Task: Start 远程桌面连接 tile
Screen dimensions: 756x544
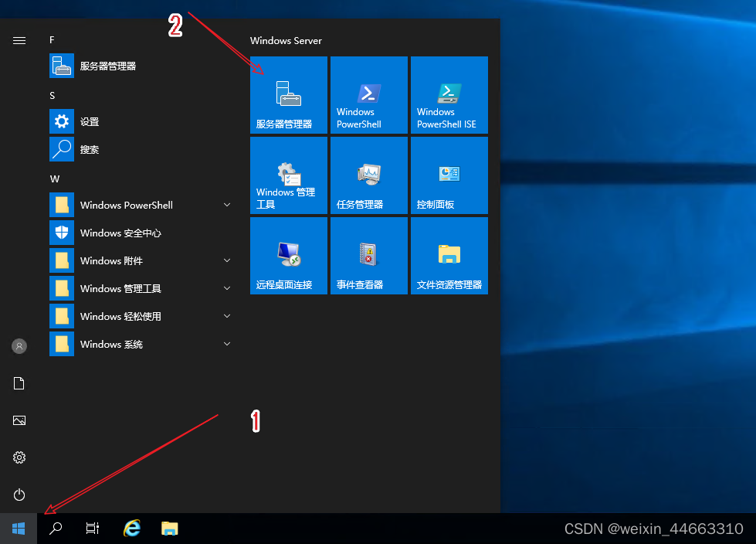Action: (289, 256)
